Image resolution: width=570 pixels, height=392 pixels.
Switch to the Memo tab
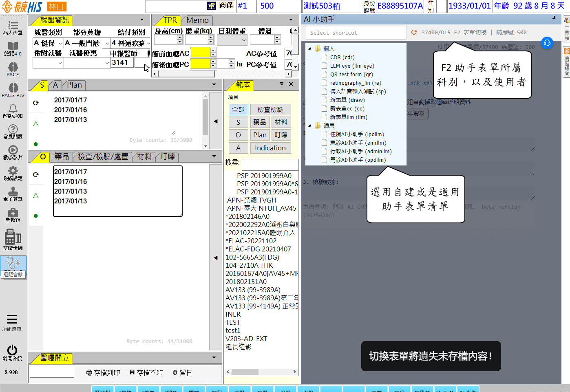pos(197,20)
